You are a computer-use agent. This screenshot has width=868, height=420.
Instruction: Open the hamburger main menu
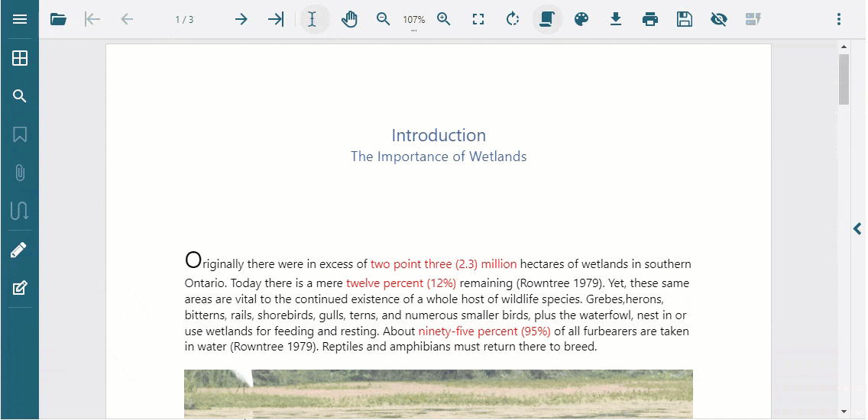click(x=20, y=19)
